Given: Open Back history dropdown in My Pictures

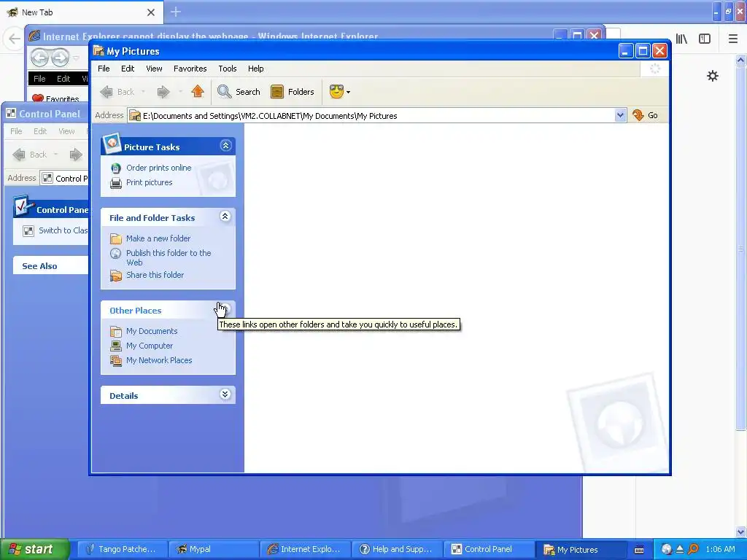Looking at the screenshot, I should (143, 92).
